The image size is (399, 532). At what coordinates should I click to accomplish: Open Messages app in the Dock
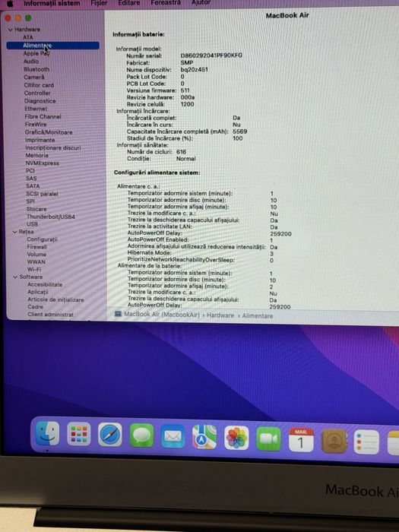pyautogui.click(x=141, y=435)
